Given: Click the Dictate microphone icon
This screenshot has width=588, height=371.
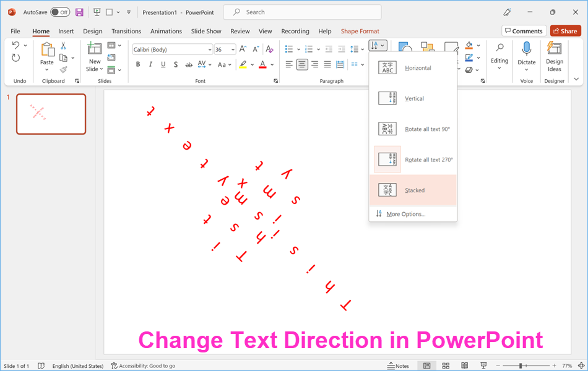Looking at the screenshot, I should pyautogui.click(x=526, y=49).
